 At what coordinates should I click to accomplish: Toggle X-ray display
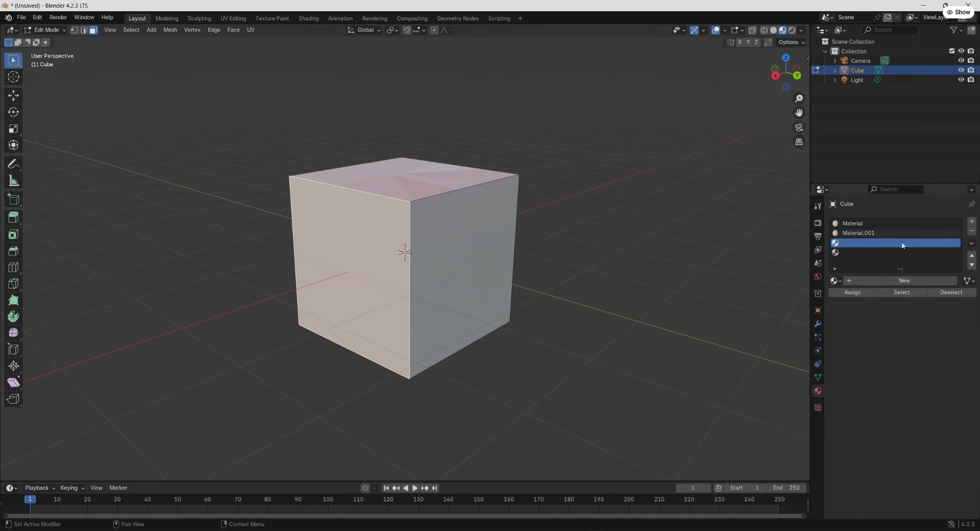752,30
